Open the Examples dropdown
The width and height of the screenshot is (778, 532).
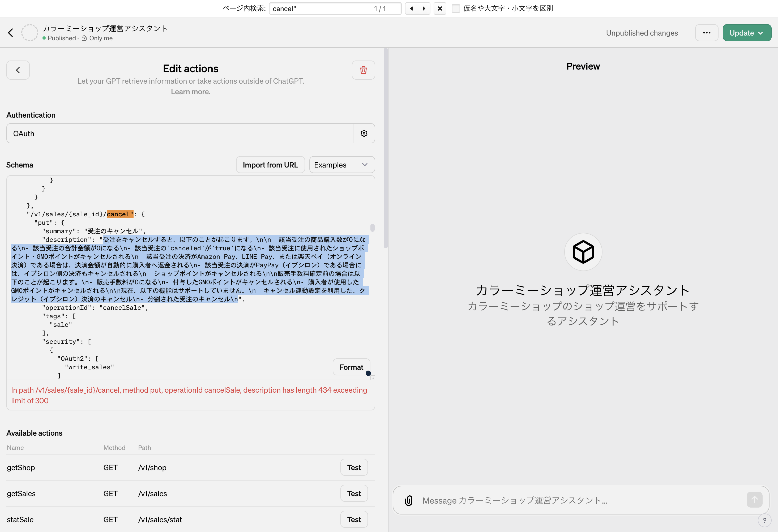pos(342,164)
